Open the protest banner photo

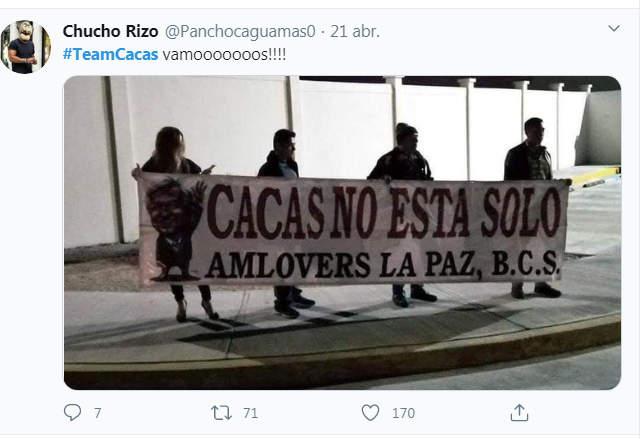tap(342, 233)
